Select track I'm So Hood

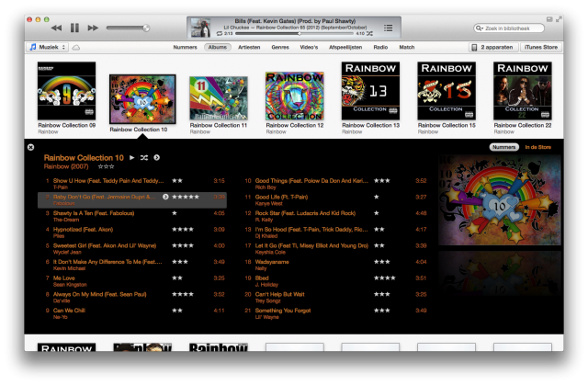pos(335,232)
